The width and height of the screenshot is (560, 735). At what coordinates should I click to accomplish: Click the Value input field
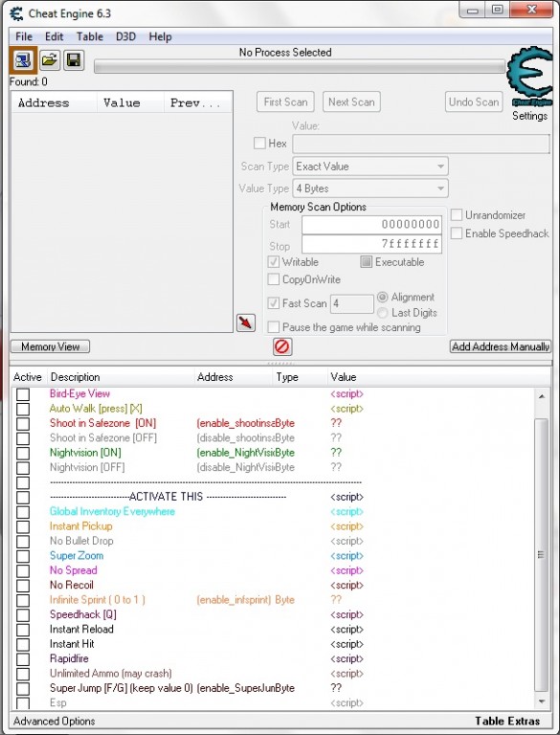click(x=421, y=144)
